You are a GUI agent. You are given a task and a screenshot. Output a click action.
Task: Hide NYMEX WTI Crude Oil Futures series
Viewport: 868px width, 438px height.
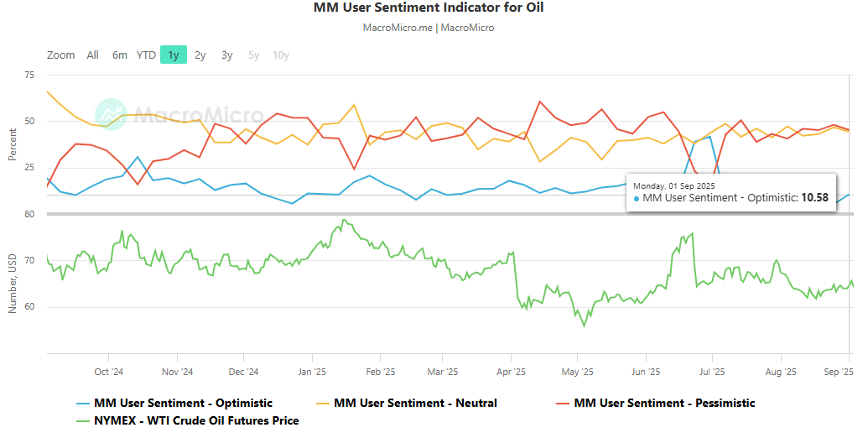coord(196,421)
